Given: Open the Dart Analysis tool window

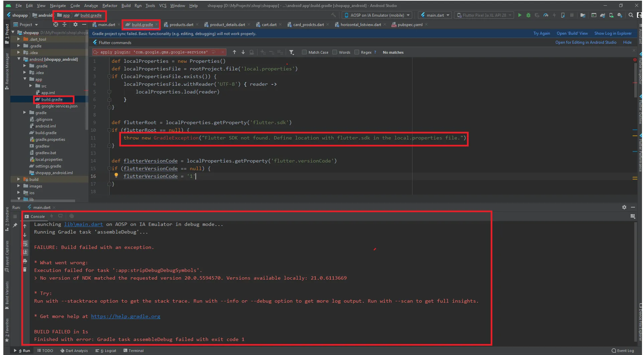Looking at the screenshot, I should (74, 351).
